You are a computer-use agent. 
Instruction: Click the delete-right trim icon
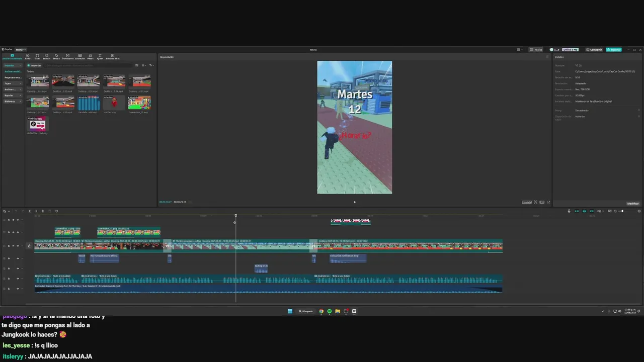coord(43,211)
